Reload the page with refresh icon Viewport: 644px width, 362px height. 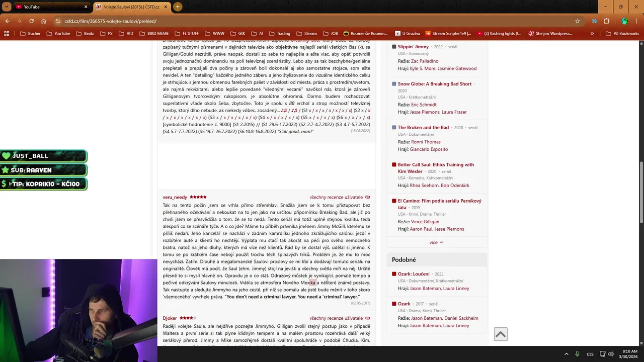[31, 21]
